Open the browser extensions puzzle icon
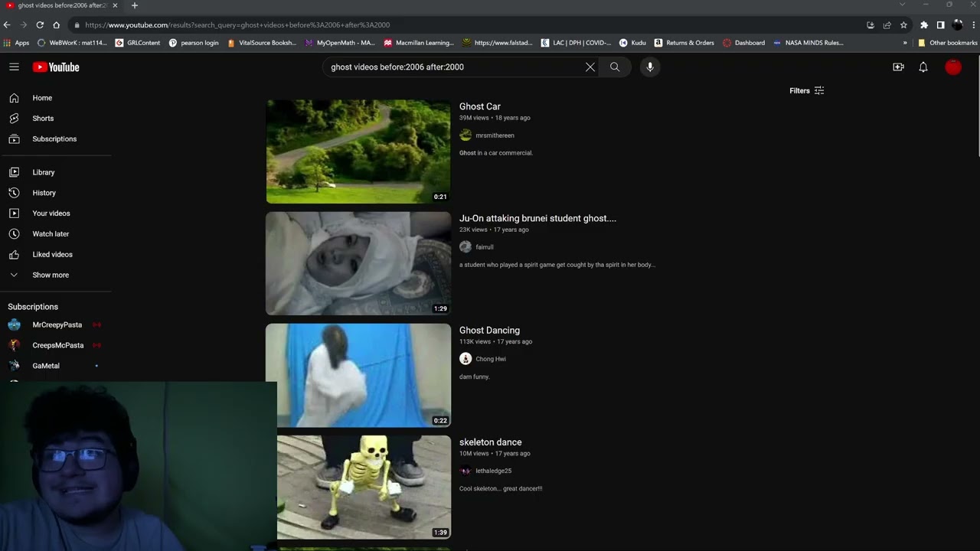This screenshot has width=980, height=551. [924, 24]
